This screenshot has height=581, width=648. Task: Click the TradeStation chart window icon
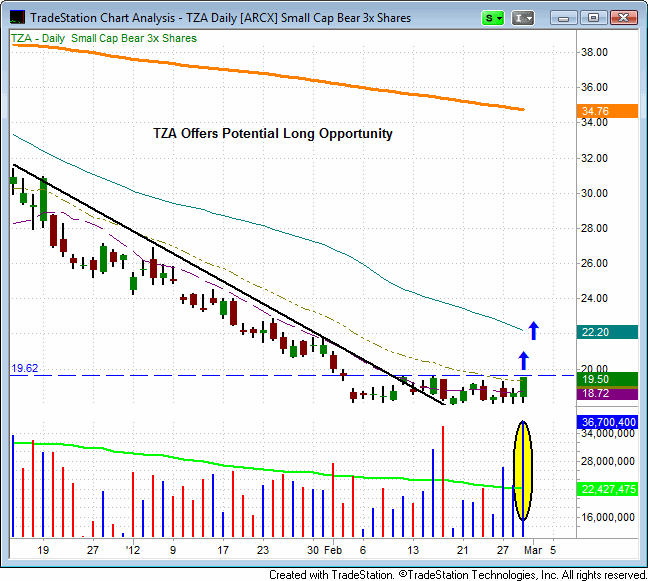(x=15, y=17)
